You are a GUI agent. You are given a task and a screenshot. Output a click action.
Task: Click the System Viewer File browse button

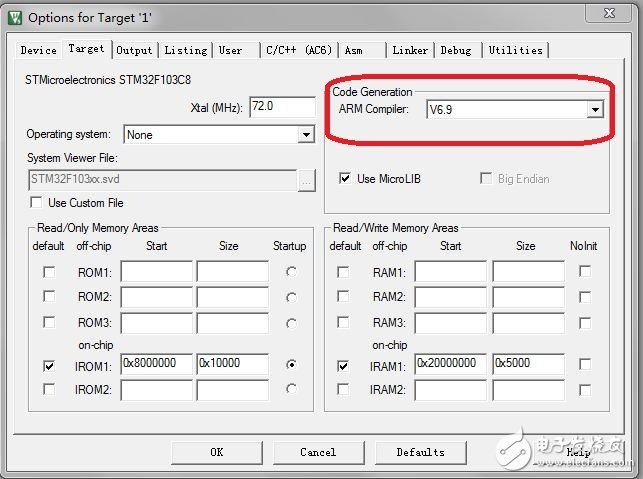pyautogui.click(x=306, y=180)
